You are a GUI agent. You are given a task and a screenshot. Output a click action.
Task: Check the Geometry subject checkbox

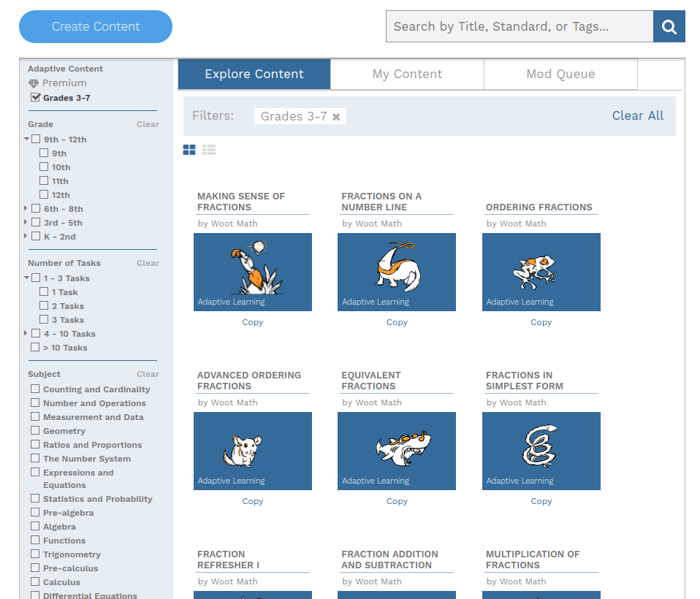pyautogui.click(x=35, y=430)
